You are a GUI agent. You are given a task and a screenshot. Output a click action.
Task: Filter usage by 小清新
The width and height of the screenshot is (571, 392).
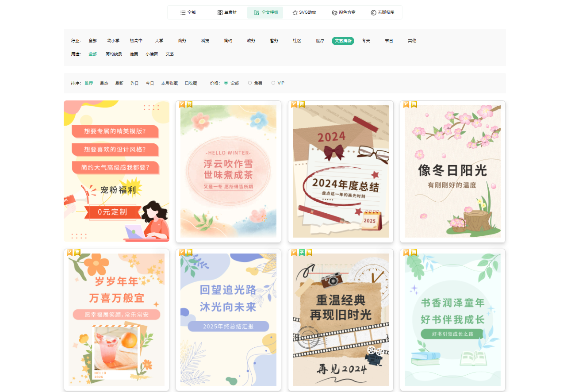[152, 54]
